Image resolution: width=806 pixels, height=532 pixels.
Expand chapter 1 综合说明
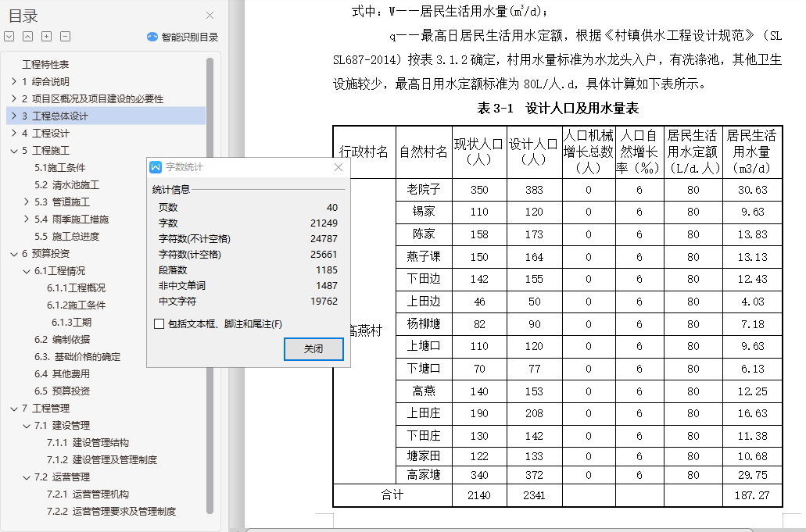(14, 81)
